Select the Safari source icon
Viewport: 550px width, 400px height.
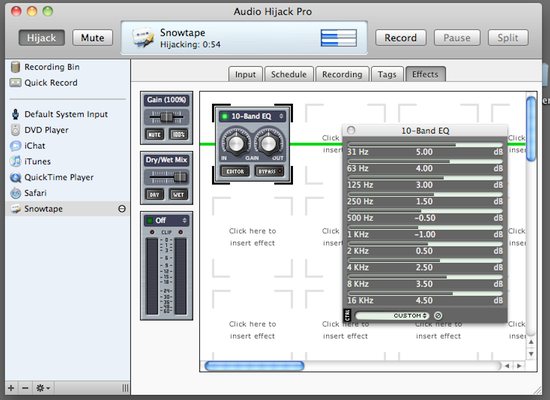[15, 193]
